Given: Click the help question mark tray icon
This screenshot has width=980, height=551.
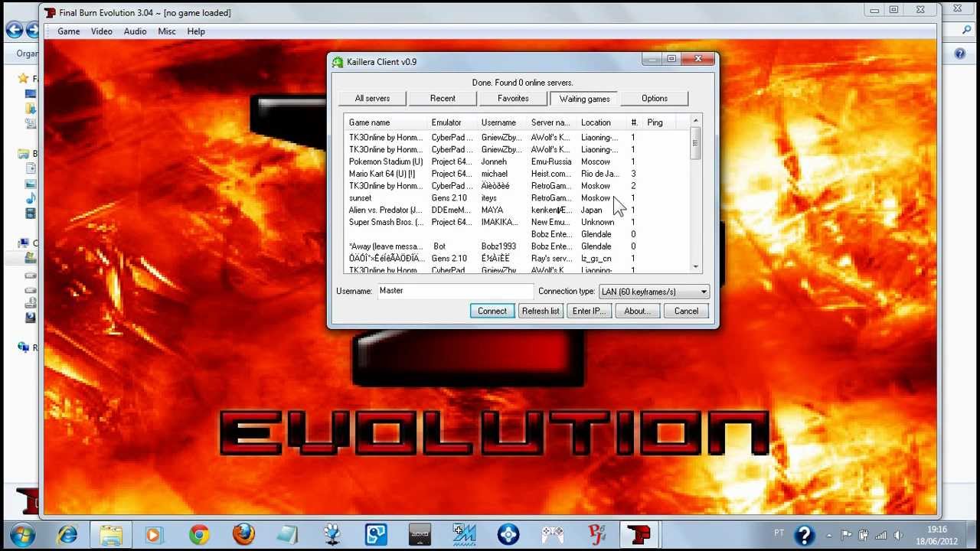Looking at the screenshot, I should (x=804, y=534).
